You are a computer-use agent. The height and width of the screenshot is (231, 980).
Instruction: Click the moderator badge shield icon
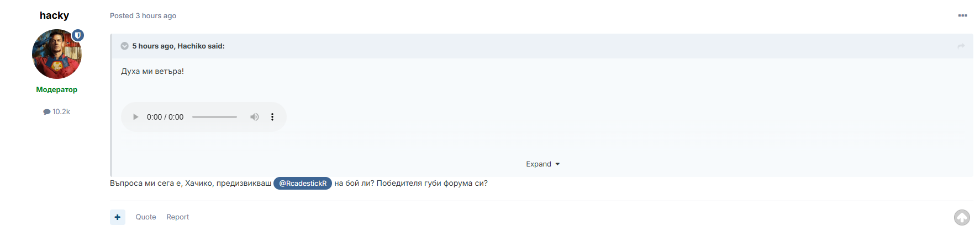tap(78, 35)
